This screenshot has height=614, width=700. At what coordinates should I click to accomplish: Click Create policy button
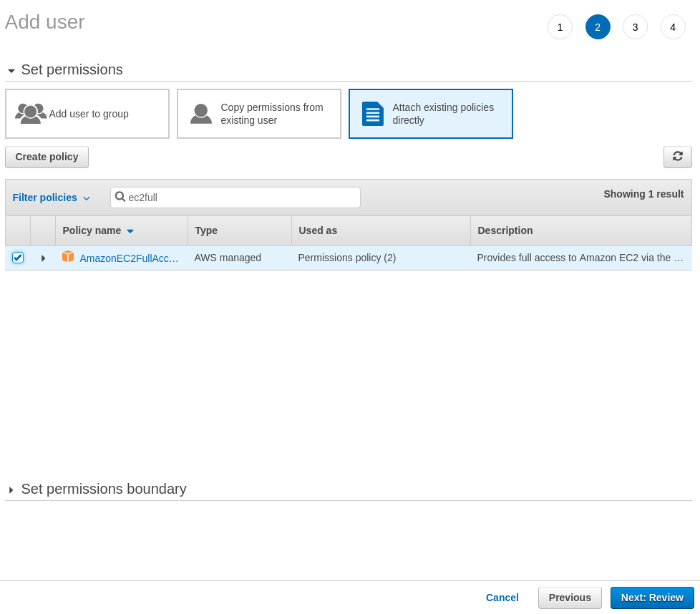pos(47,157)
